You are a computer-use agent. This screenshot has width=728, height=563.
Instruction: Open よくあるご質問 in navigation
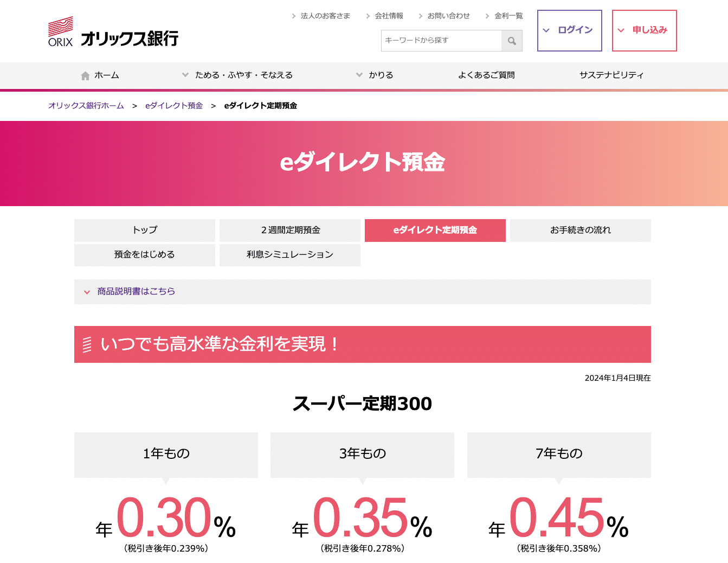[x=486, y=75]
